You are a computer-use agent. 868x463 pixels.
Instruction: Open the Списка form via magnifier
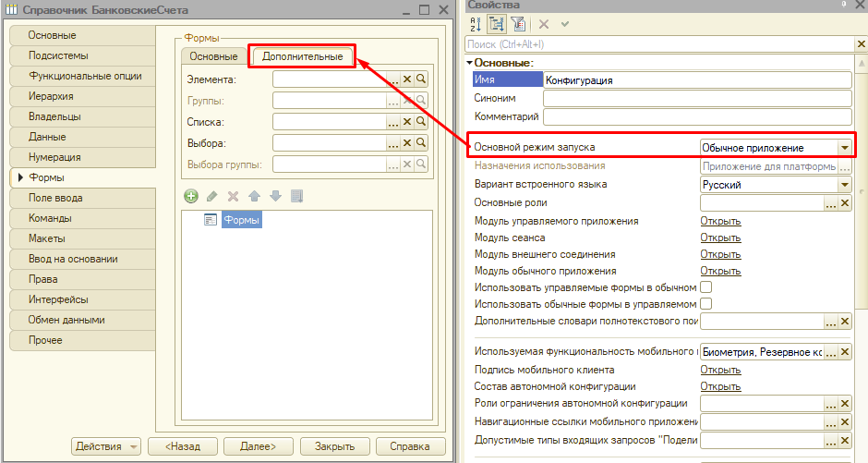[421, 122]
